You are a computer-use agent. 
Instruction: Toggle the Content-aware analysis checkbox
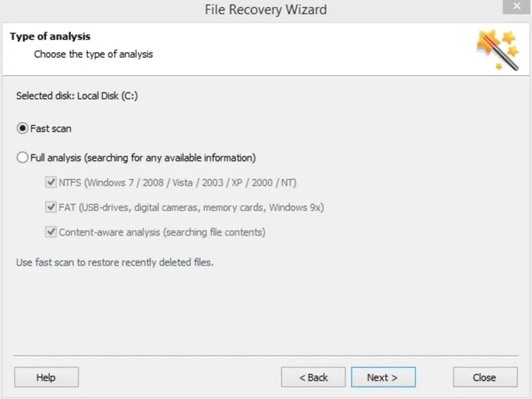pos(51,231)
